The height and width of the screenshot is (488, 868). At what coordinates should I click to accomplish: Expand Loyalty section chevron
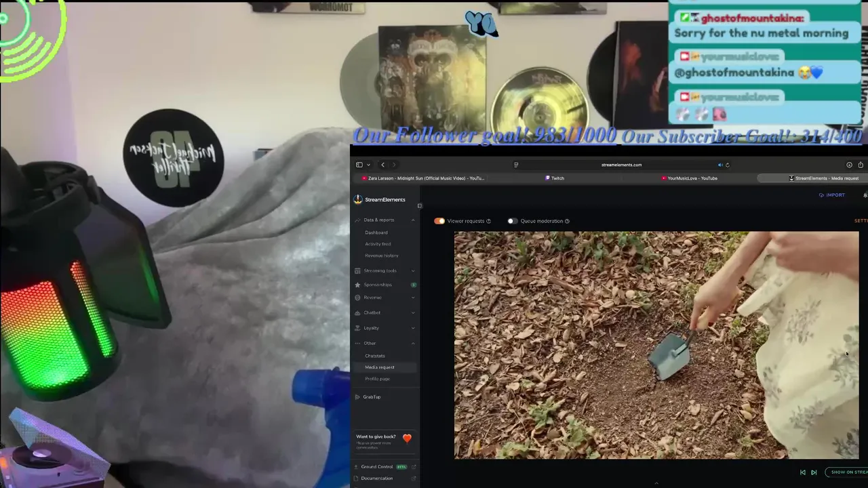point(413,328)
